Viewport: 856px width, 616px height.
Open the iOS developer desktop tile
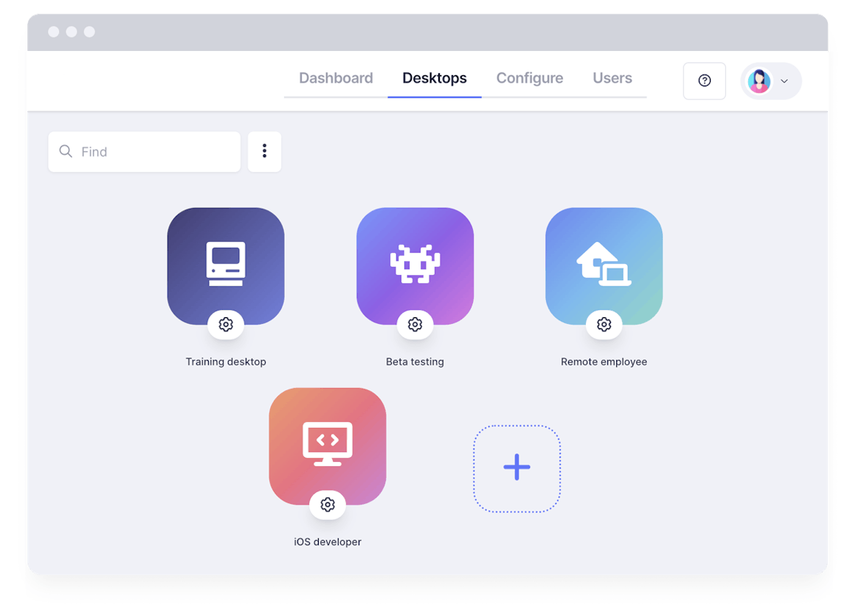pyautogui.click(x=328, y=446)
